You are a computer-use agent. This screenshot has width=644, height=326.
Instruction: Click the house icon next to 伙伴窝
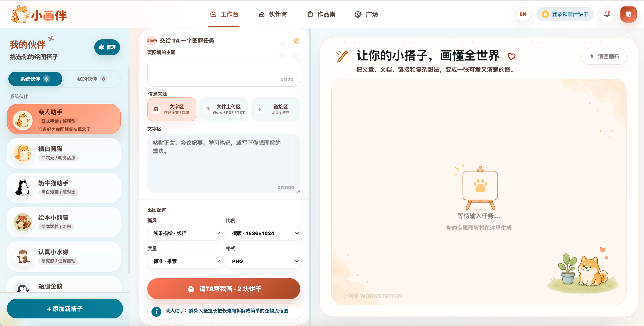262,14
